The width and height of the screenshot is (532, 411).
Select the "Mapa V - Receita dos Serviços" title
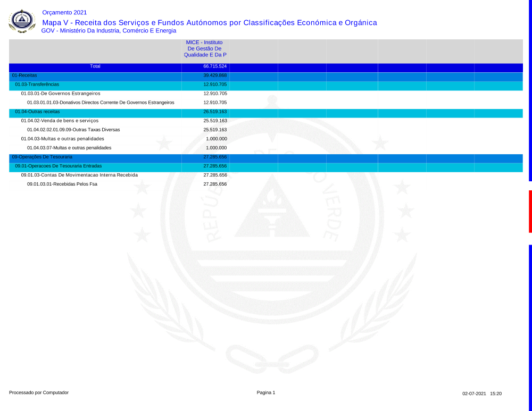click(209, 22)
